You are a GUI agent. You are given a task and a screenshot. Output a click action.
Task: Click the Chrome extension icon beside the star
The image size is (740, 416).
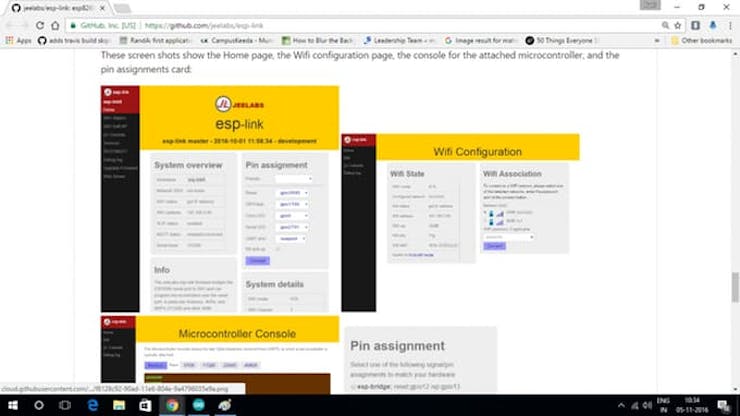pos(695,25)
